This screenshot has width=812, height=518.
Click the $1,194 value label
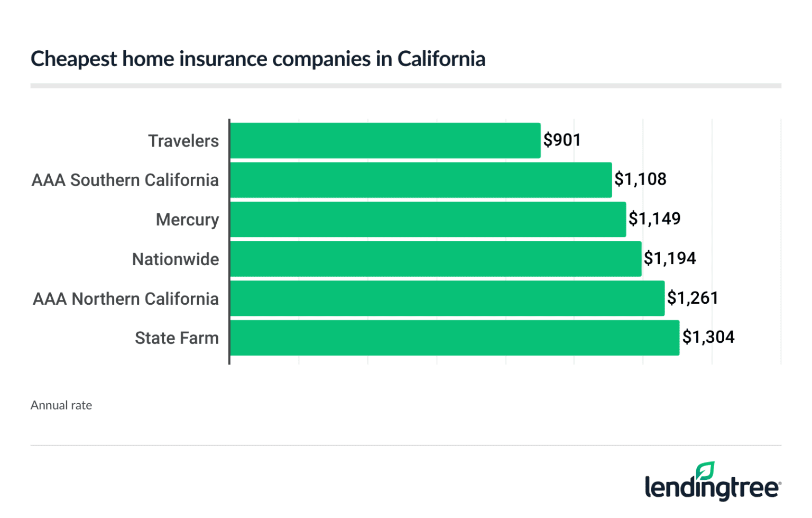(670, 259)
